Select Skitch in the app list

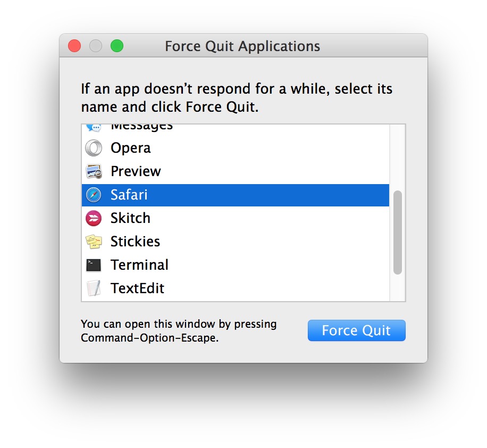[236, 218]
